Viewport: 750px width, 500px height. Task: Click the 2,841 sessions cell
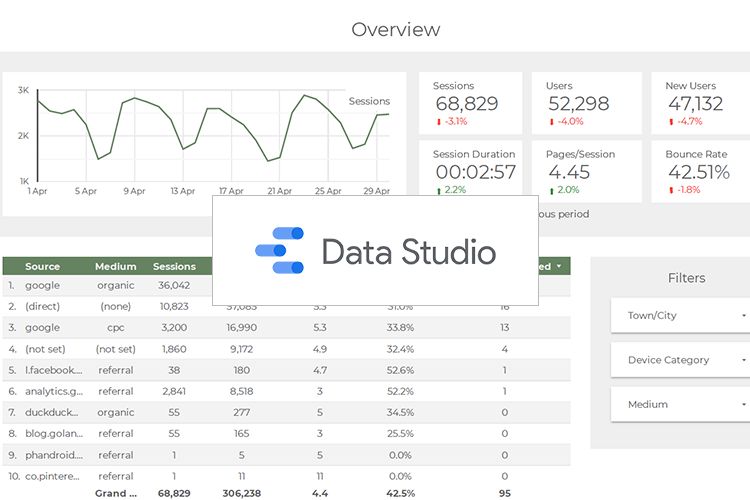coord(174,391)
